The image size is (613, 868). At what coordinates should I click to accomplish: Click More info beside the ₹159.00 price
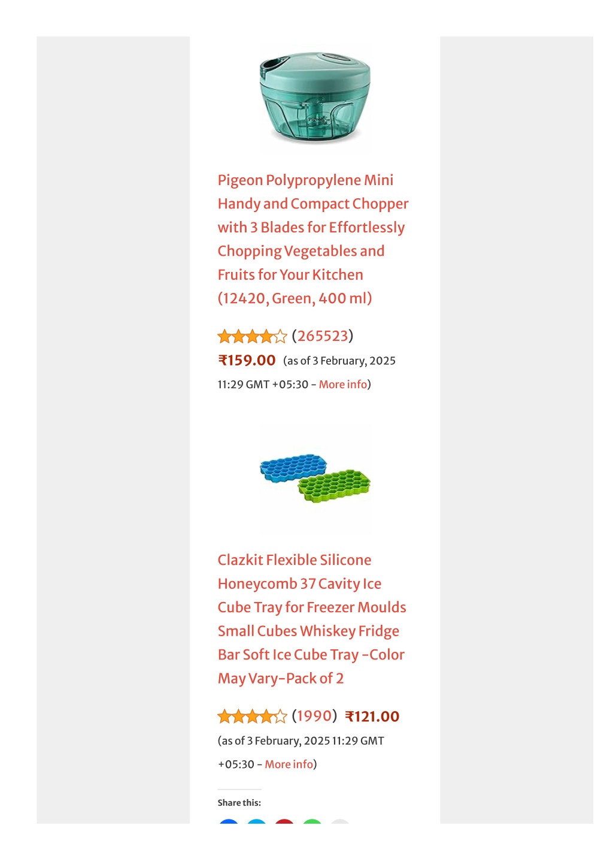[343, 385]
